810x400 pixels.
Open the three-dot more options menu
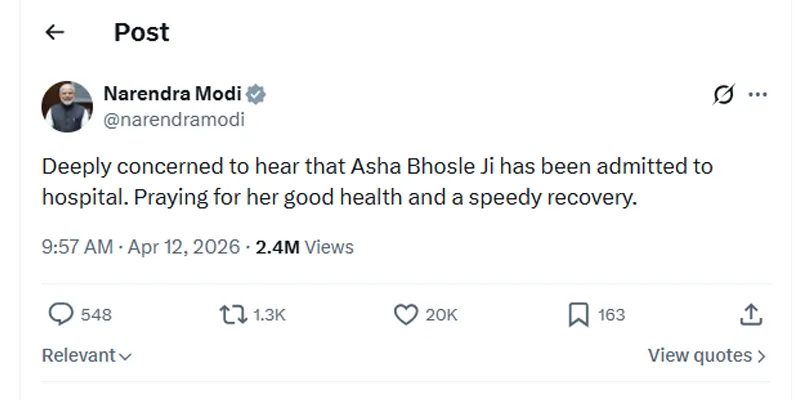click(x=757, y=95)
